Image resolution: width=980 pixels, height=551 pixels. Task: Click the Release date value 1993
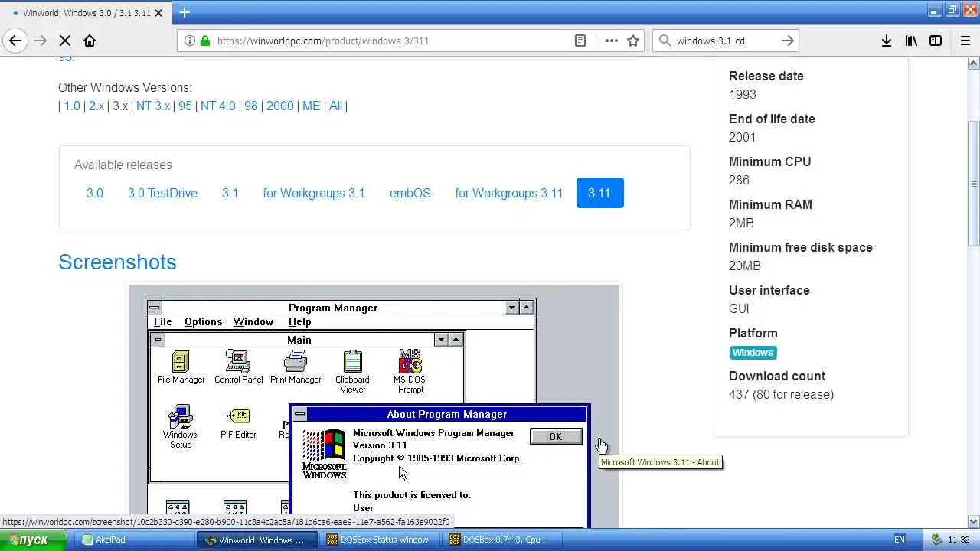[743, 94]
